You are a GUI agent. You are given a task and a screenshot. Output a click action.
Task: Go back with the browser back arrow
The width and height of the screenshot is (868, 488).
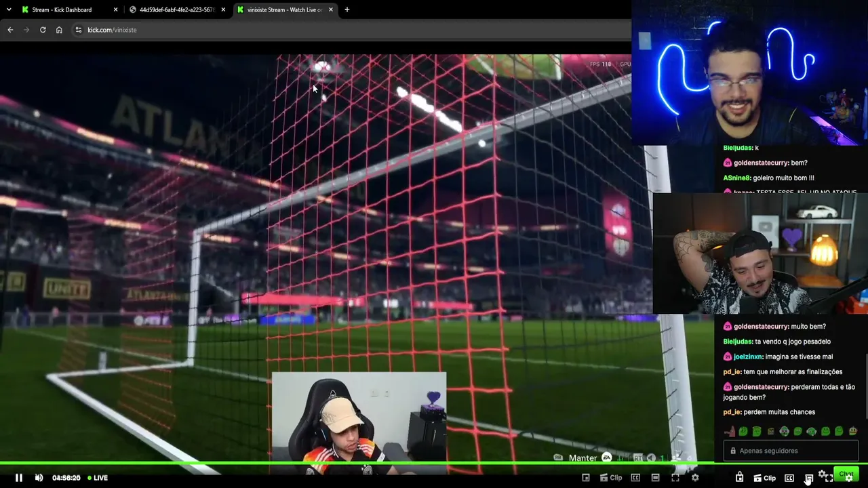point(10,30)
